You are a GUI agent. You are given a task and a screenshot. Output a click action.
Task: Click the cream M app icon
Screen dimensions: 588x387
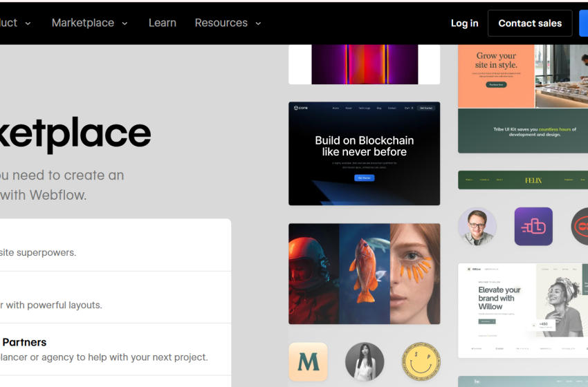309,361
